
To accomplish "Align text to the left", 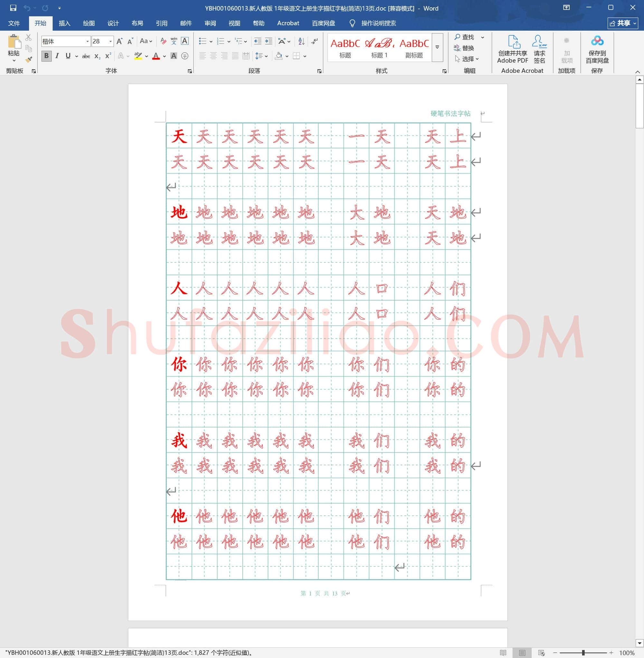I will [x=202, y=56].
